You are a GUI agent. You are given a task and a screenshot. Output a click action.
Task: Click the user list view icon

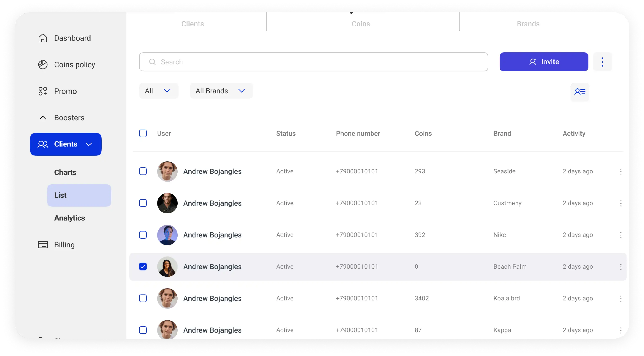click(580, 92)
